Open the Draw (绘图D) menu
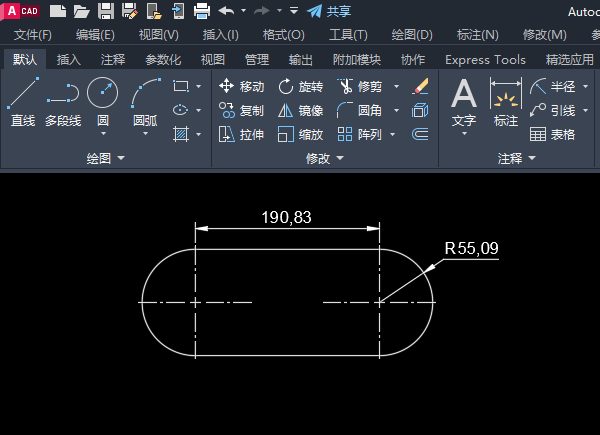The width and height of the screenshot is (600, 435). click(x=412, y=35)
